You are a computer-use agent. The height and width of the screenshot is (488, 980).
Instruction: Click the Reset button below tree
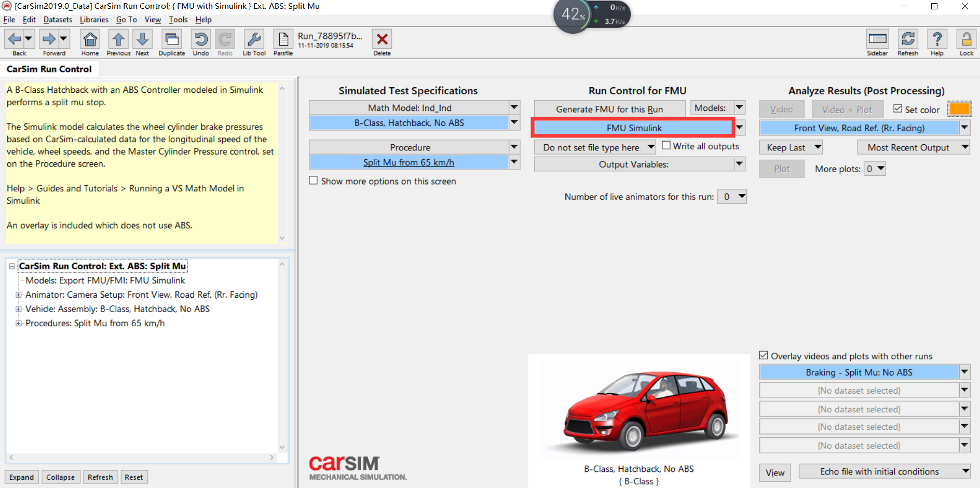tap(134, 477)
